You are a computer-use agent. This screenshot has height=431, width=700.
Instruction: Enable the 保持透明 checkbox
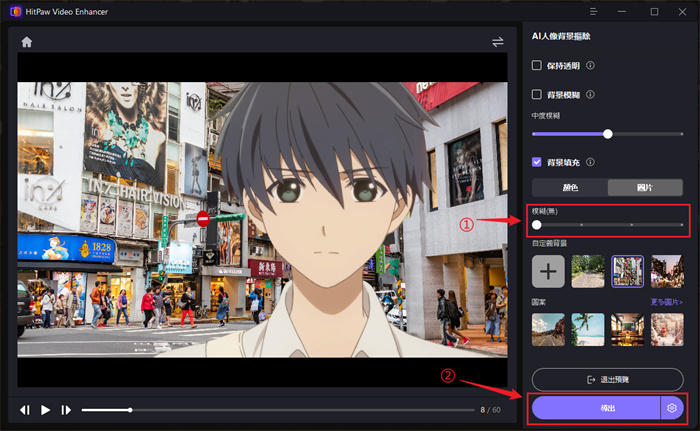coord(537,66)
